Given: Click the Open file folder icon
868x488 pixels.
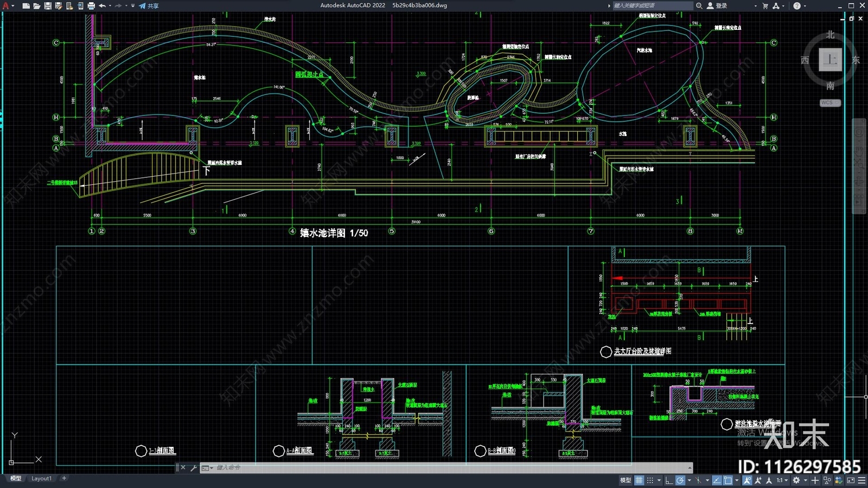Looking at the screenshot, I should point(36,5).
